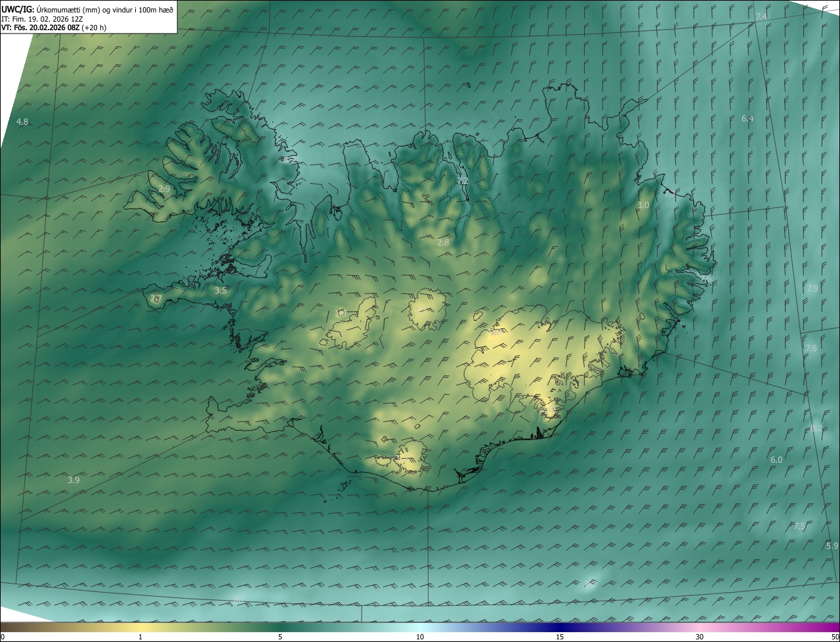Click the 2.7 value label on the map
This screenshot has width=840, height=642.
tap(156, 299)
